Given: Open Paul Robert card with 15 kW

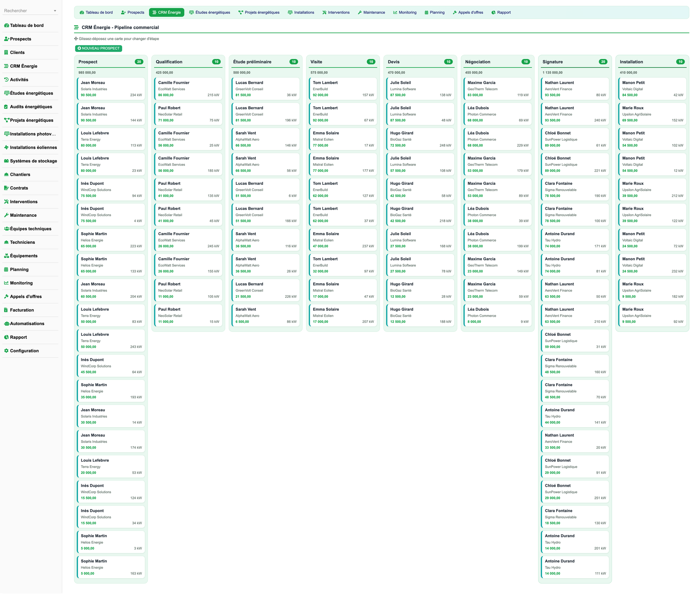Looking at the screenshot, I should [x=188, y=315].
